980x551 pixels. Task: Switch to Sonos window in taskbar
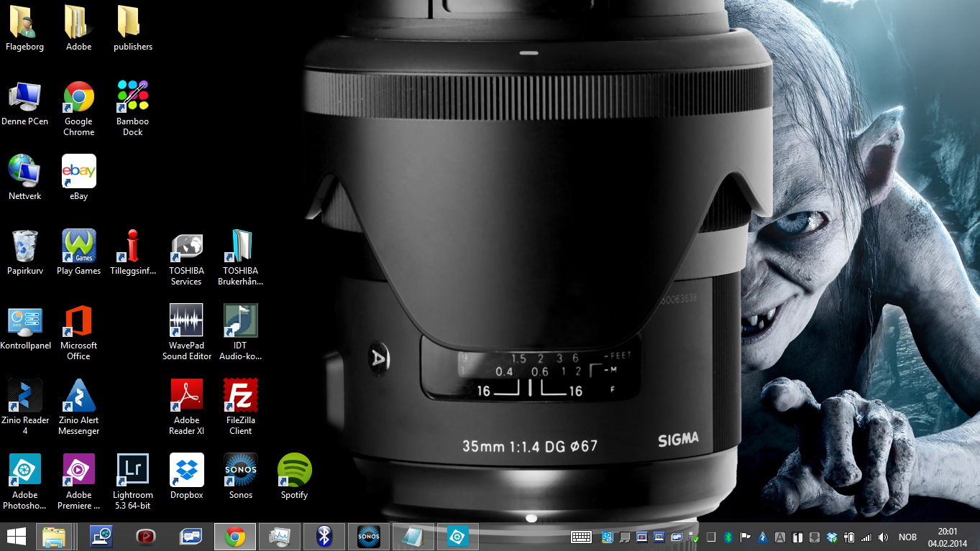[x=369, y=537]
